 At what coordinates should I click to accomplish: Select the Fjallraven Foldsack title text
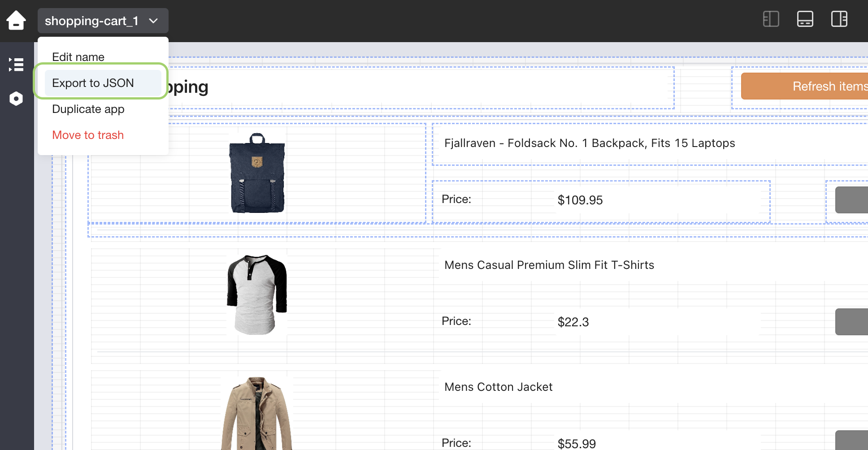[589, 143]
